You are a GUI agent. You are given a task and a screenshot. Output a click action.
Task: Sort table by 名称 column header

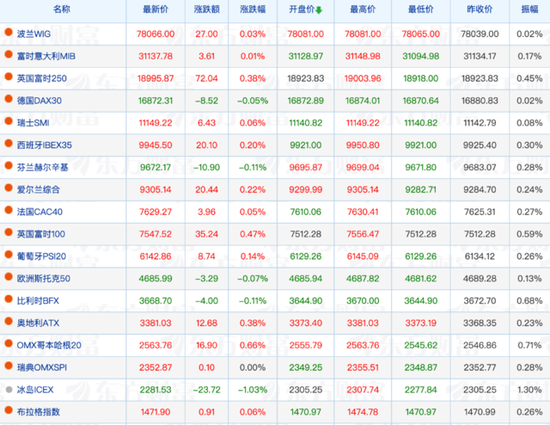[x=62, y=9]
